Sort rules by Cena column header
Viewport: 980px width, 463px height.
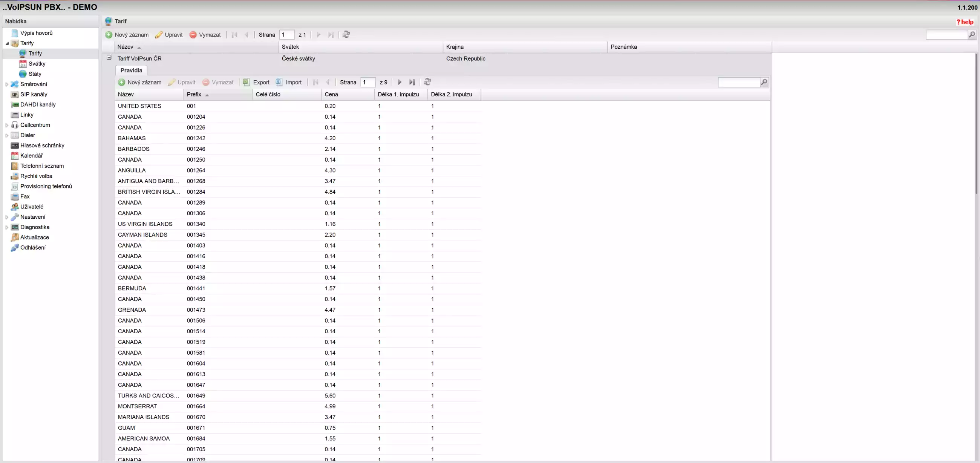(x=348, y=94)
